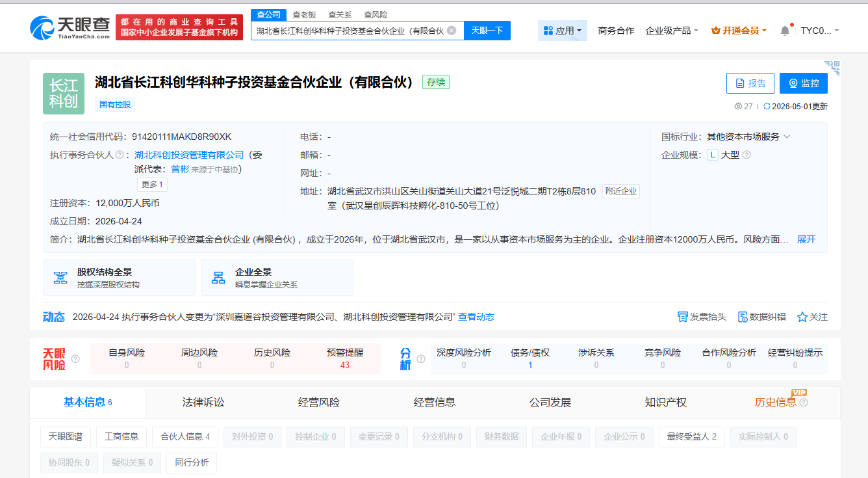Viewport: 868px width, 478px height.
Task: Select the 同行分析 sub-tab
Action: pos(192,462)
